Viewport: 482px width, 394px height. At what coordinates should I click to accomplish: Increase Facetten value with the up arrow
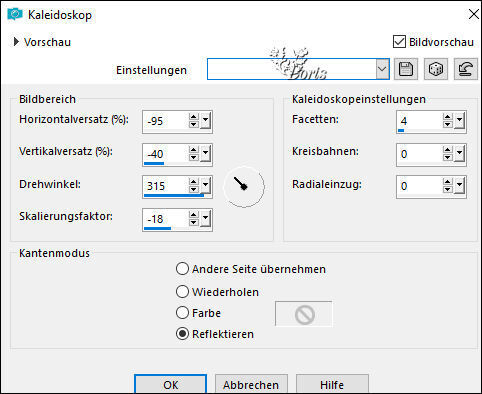point(447,117)
